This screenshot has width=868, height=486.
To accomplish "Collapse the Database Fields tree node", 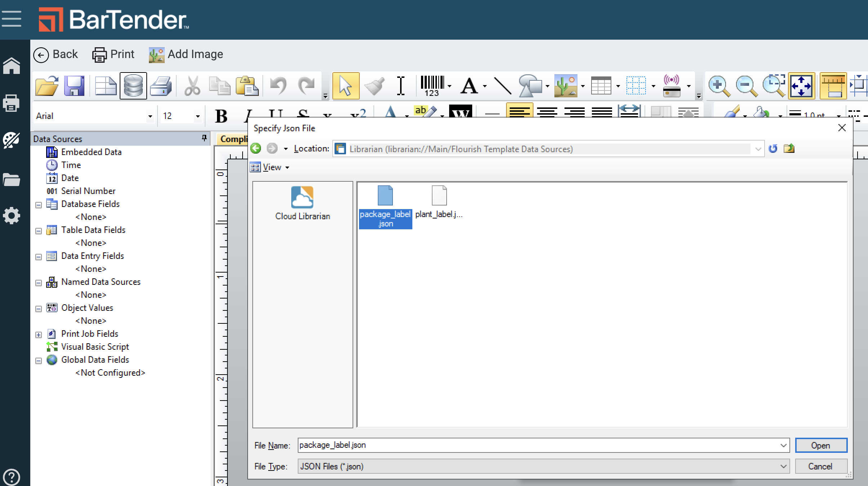I will pyautogui.click(x=39, y=205).
